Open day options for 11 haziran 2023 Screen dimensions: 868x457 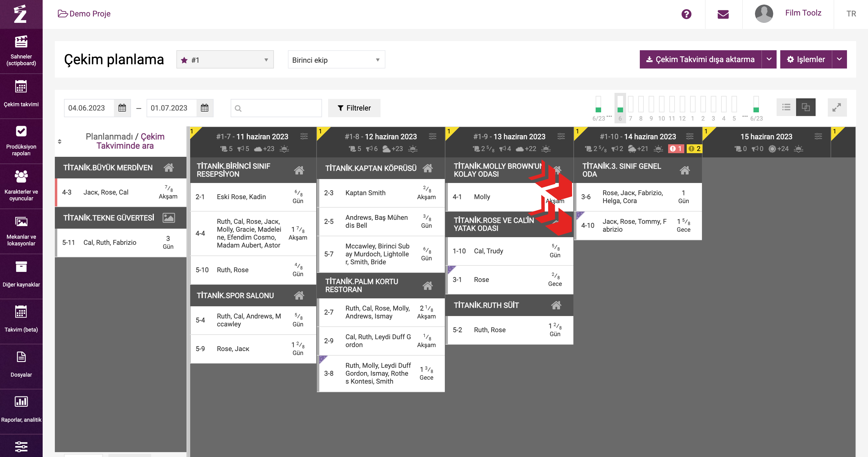[304, 136]
